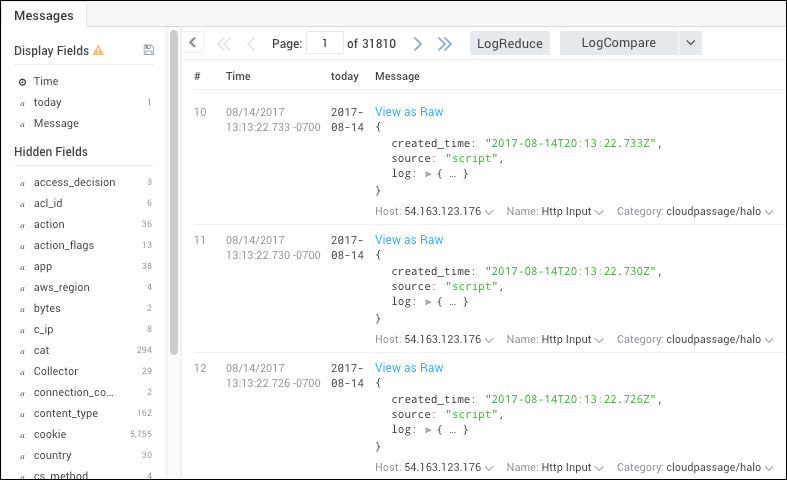Open View as Raw for message 11
This screenshot has height=480, width=787.
(409, 240)
